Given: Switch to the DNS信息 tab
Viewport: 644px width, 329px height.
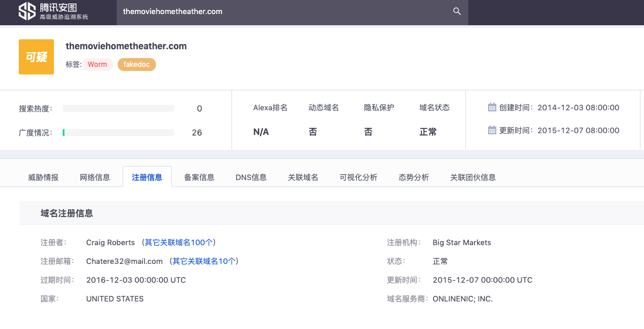Looking at the screenshot, I should pyautogui.click(x=251, y=177).
